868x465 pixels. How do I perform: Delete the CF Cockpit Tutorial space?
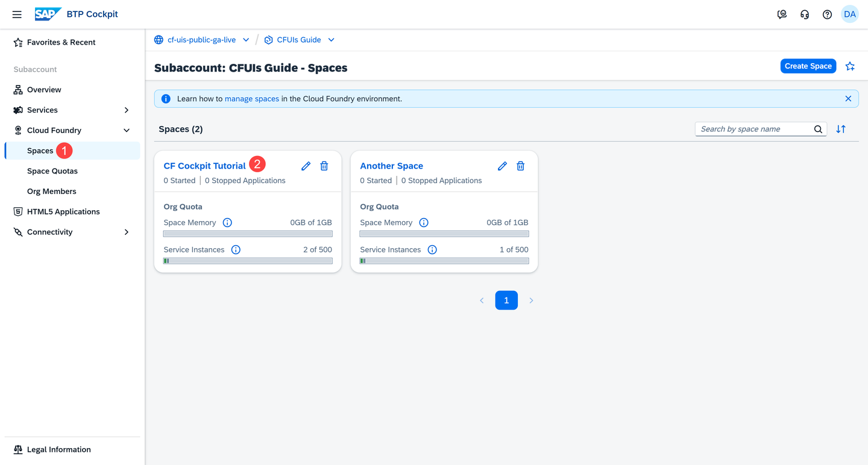pyautogui.click(x=324, y=166)
